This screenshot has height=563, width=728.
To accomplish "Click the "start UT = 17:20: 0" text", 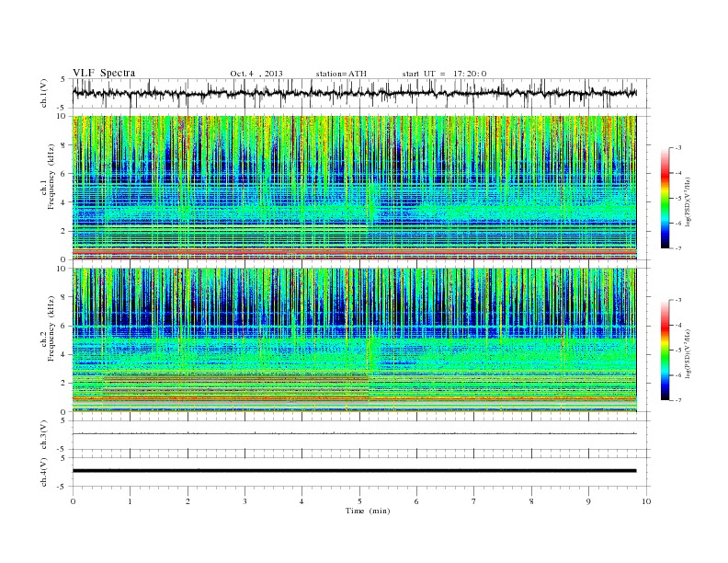I will [x=444, y=74].
